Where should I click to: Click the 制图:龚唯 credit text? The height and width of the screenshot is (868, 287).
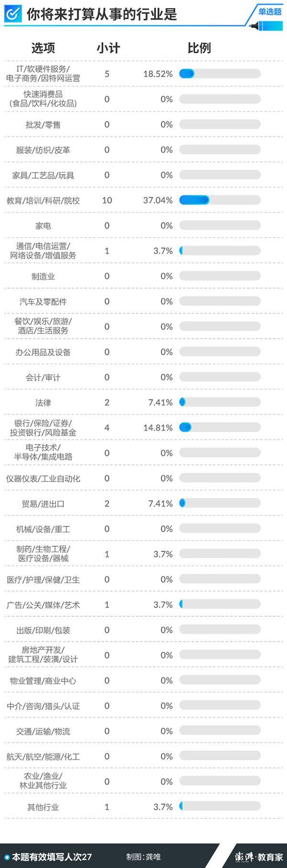coord(143,857)
